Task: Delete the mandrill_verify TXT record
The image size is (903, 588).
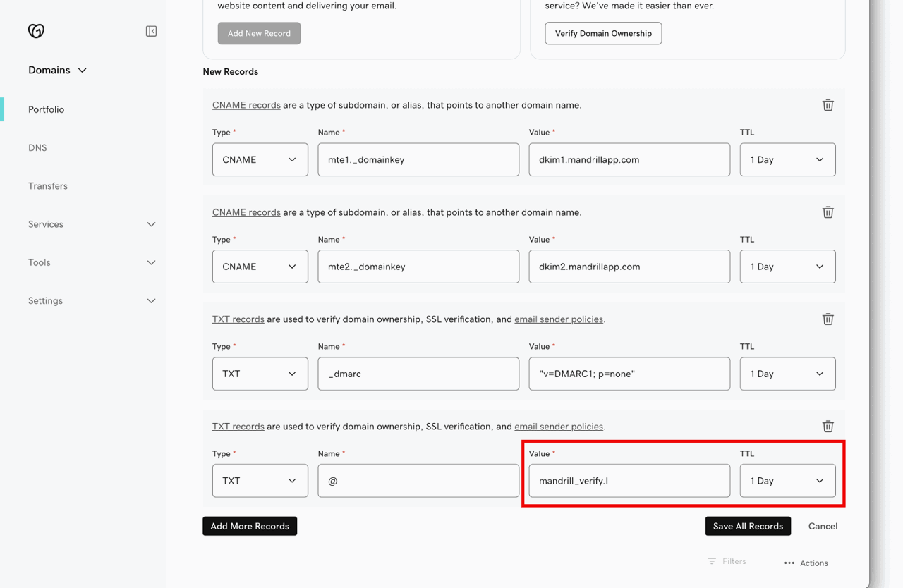Action: pos(828,426)
